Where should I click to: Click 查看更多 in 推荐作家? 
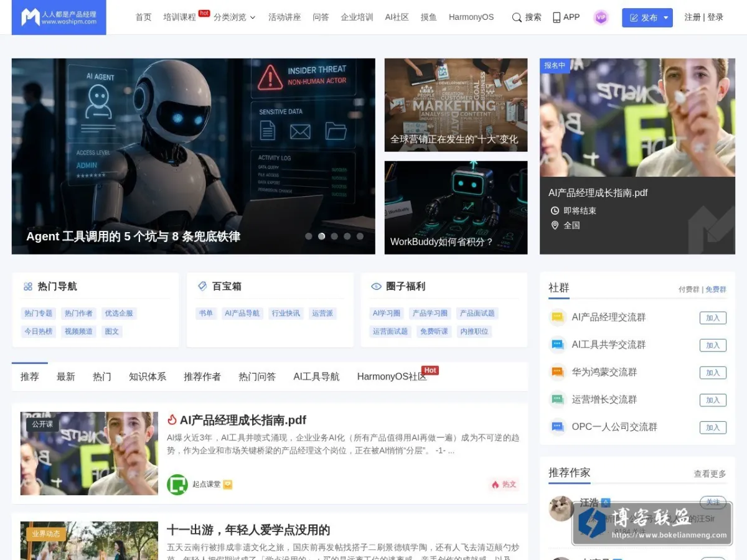(710, 474)
